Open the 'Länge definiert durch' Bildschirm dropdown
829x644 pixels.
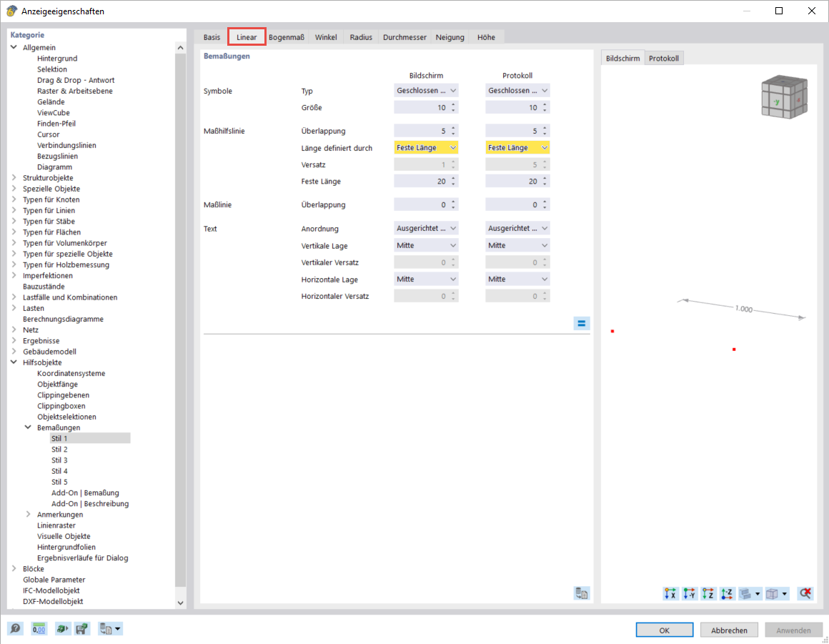tap(426, 147)
